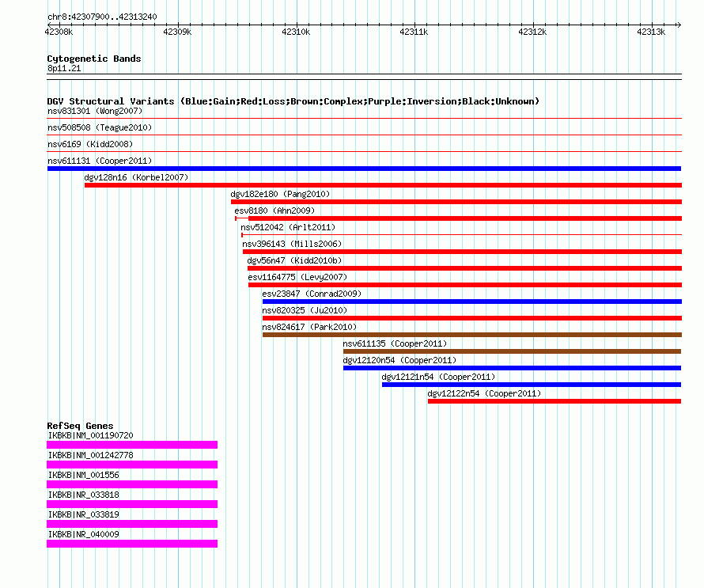Click the dgv128n16 (Korbel2007) label
Screen dimensions: 704x588
click(137, 177)
